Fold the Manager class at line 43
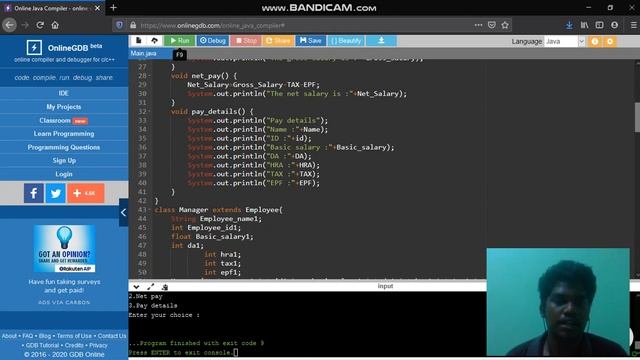Viewport: 640px width, 360px height. point(149,210)
